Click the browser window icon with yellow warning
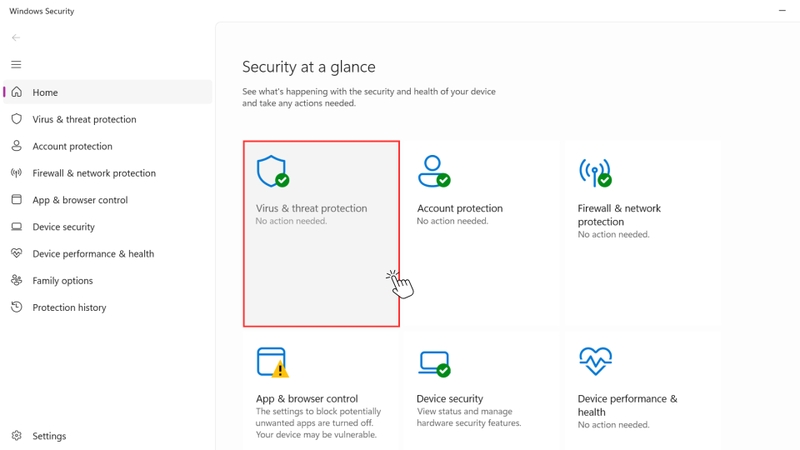 (273, 362)
